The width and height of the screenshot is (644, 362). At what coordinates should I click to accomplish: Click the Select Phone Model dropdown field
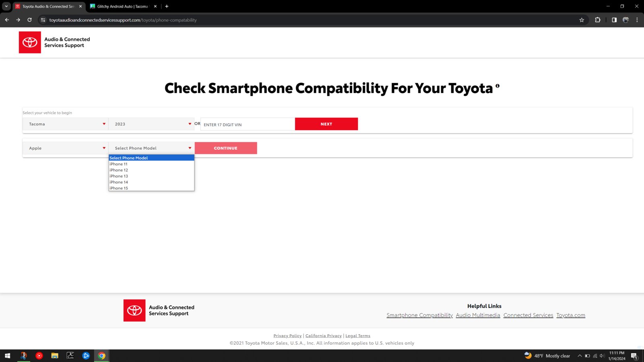[x=151, y=148]
